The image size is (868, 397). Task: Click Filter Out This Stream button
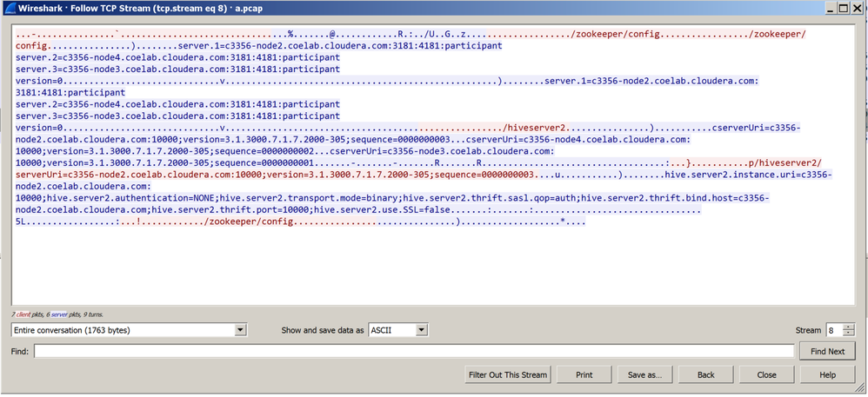tap(508, 375)
